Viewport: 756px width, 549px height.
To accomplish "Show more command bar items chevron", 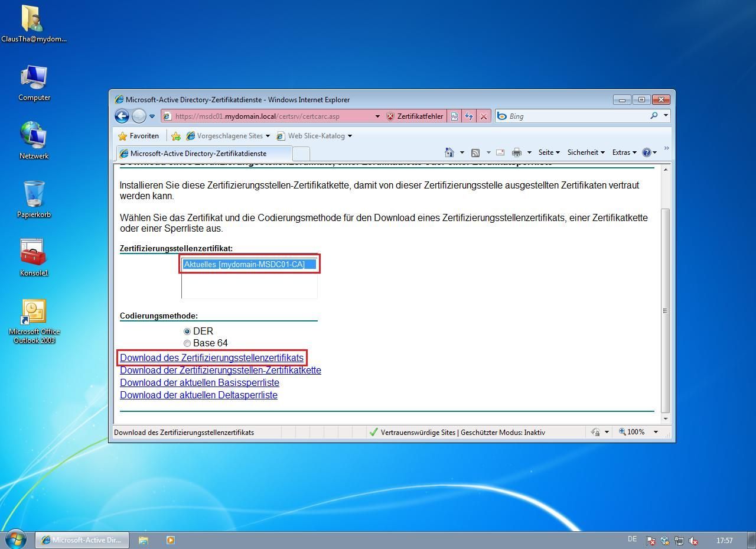I will click(666, 149).
